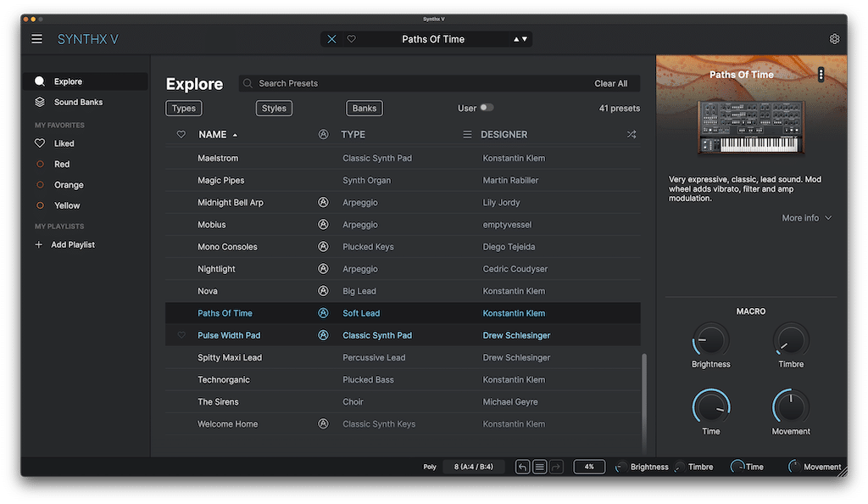Viewport: 868px width, 504px height.
Task: Sort by liked using the heart column header
Action: pyautogui.click(x=181, y=135)
